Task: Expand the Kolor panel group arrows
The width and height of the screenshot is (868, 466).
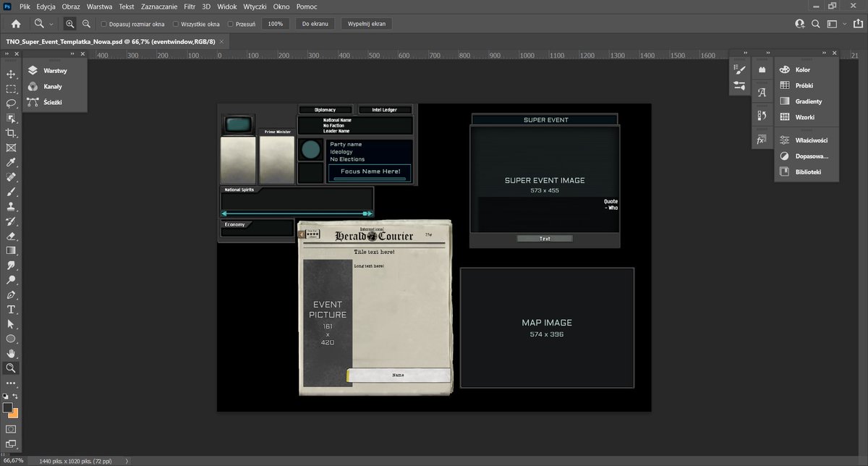Action: tap(825, 53)
